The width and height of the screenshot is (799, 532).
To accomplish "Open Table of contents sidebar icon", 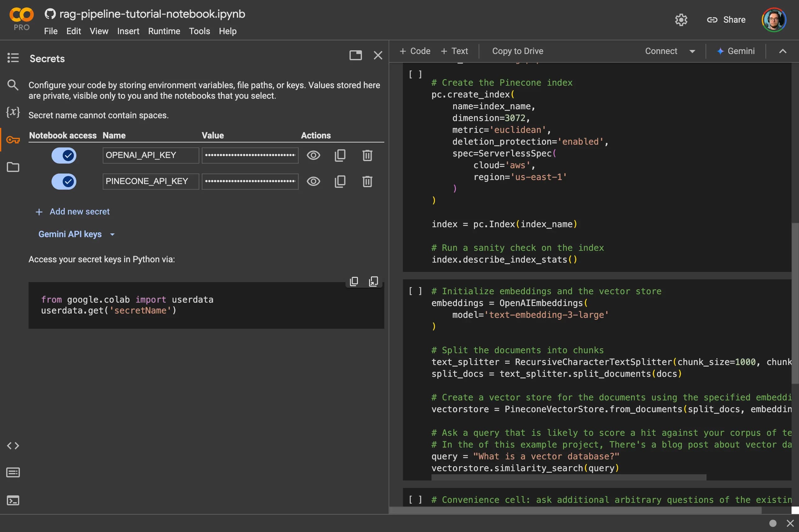I will (13, 58).
